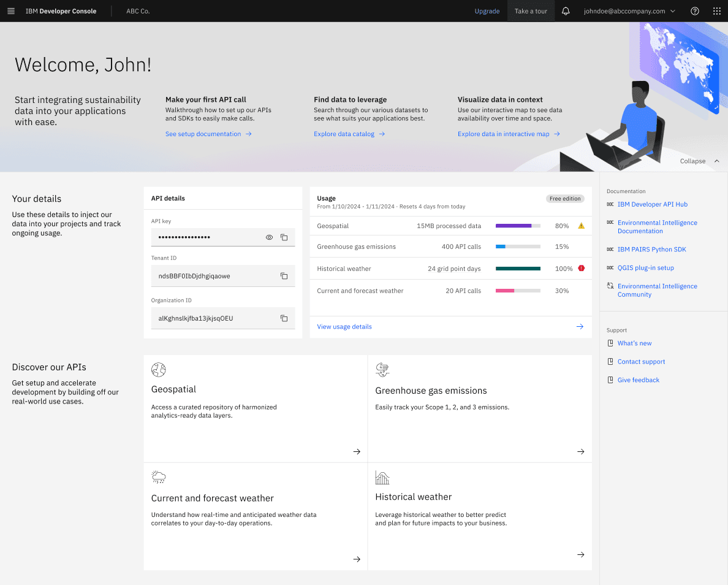Click doc icon beside QGIS plug-in setup

(610, 268)
